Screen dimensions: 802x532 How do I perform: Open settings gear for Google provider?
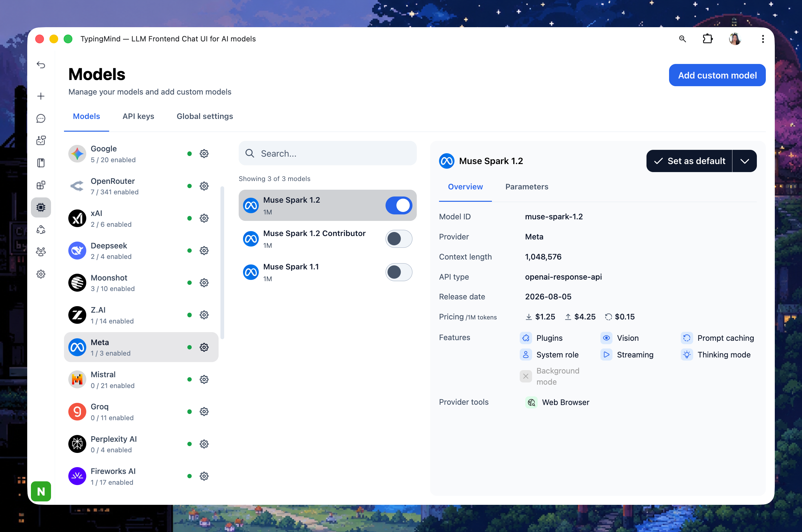tap(204, 154)
